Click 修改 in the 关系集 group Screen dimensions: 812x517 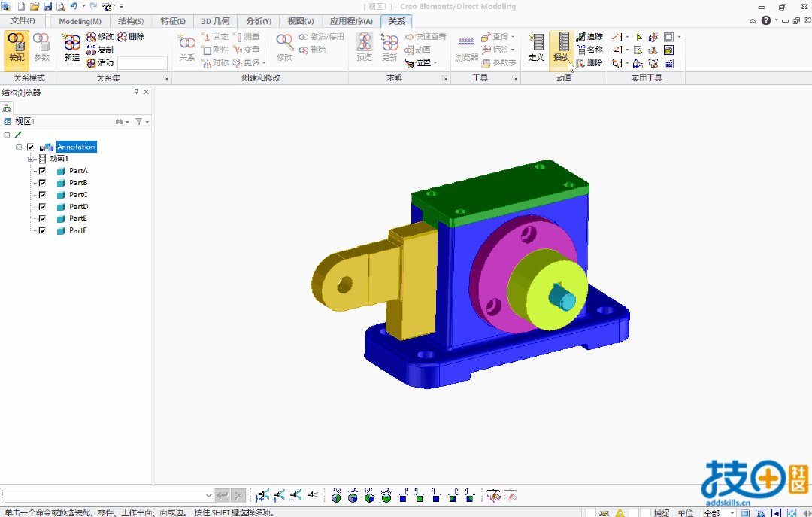(100, 37)
